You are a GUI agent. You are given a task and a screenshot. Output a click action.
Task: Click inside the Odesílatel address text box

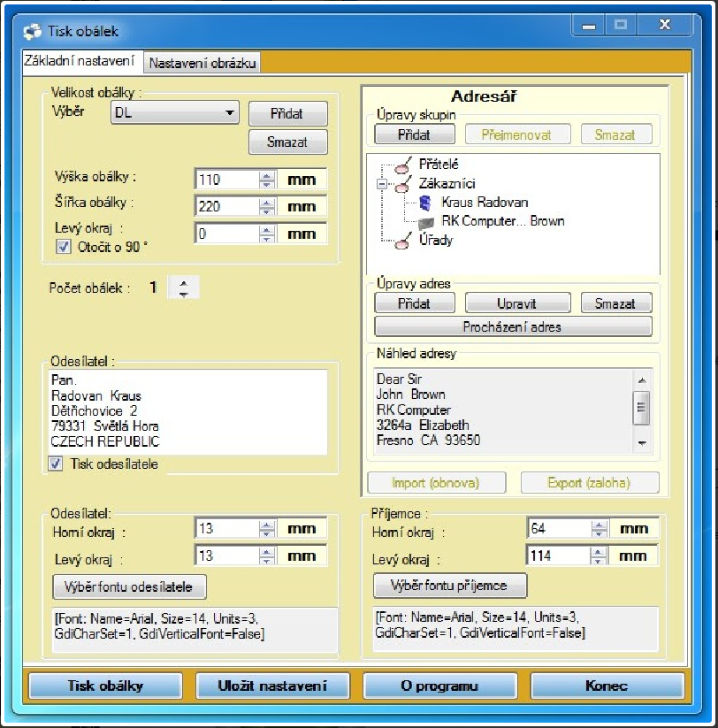pyautogui.click(x=188, y=412)
